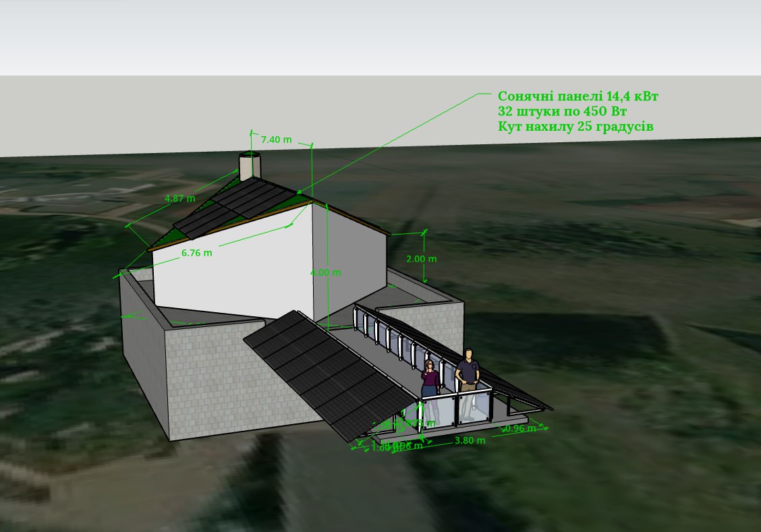761x532 pixels.
Task: Select the 6.76 m dimension label
Action: coord(196,253)
